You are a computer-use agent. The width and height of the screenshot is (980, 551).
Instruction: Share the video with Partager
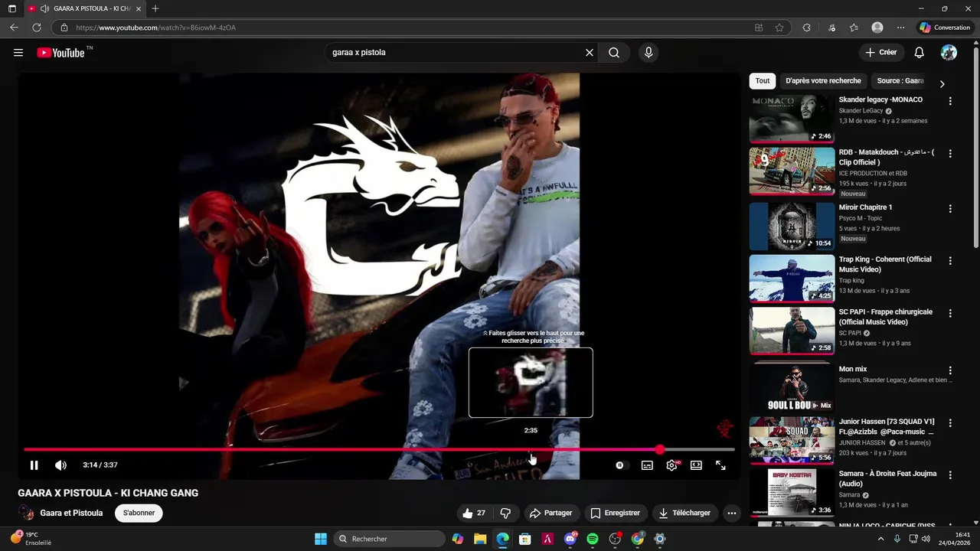pyautogui.click(x=551, y=513)
